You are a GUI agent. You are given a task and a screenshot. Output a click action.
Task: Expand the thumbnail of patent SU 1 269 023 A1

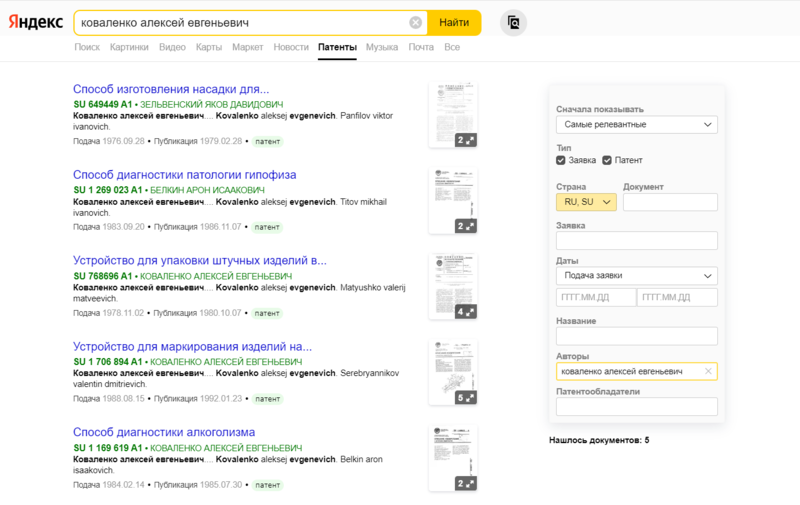click(466, 226)
